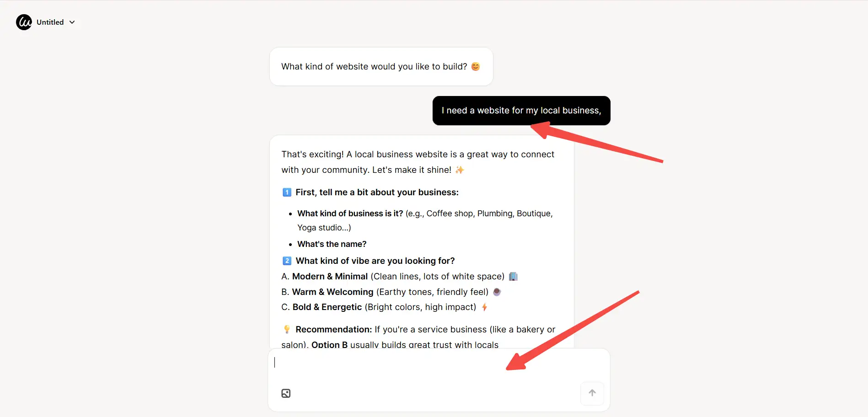Click the lightning bolt emoji beside Bold & Energetic
This screenshot has height=417, width=868.
tap(484, 307)
